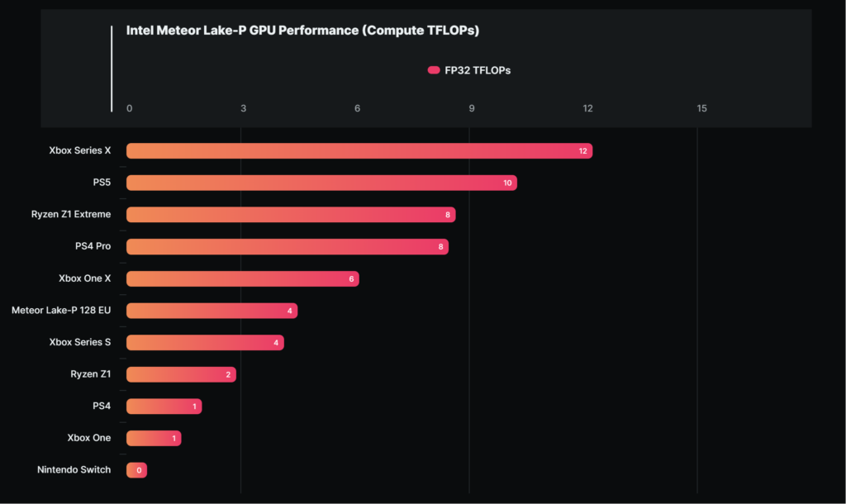This screenshot has height=504, width=846.
Task: Select the Meteor Lake-P 128 EU bar
Action: (x=212, y=311)
